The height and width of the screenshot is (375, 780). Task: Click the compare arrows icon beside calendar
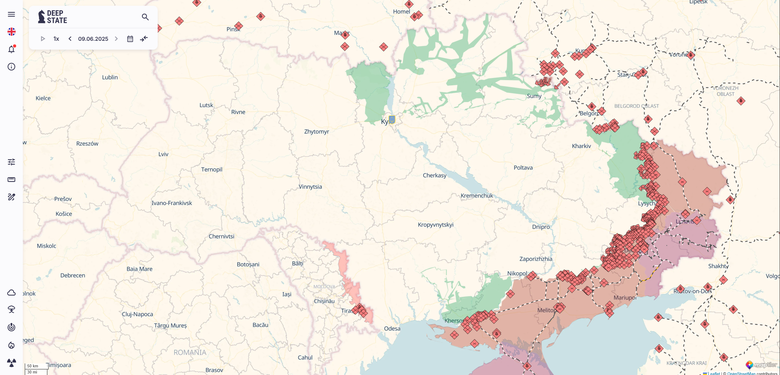pos(144,39)
